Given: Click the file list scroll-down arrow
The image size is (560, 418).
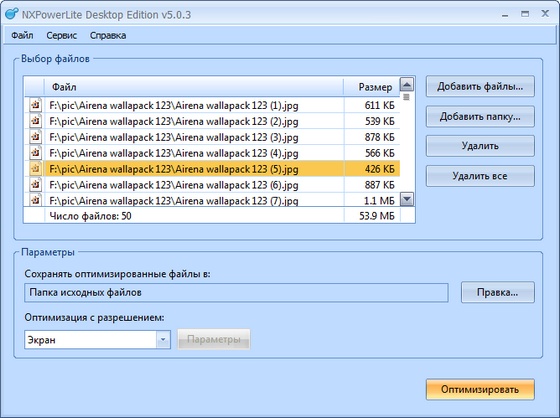Looking at the screenshot, I should pyautogui.click(x=407, y=199).
